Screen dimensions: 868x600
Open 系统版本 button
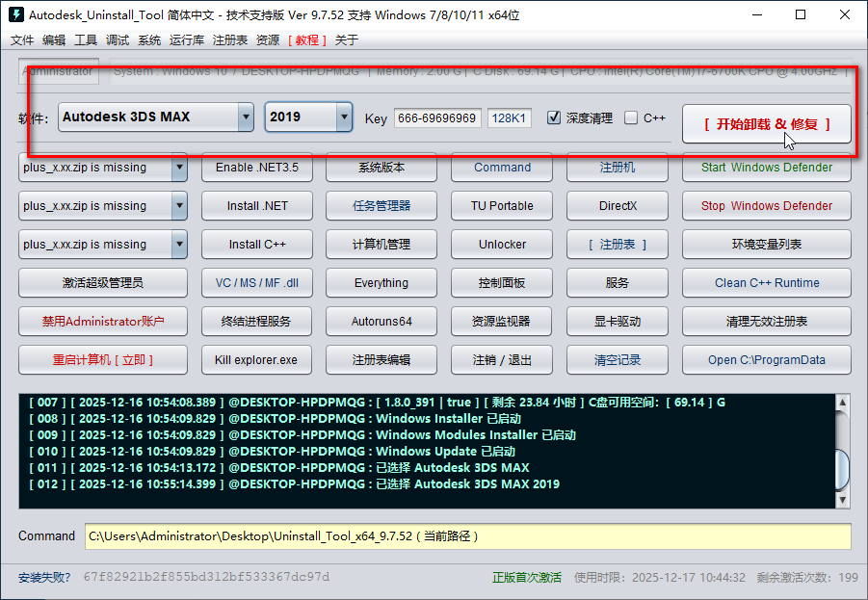click(381, 168)
